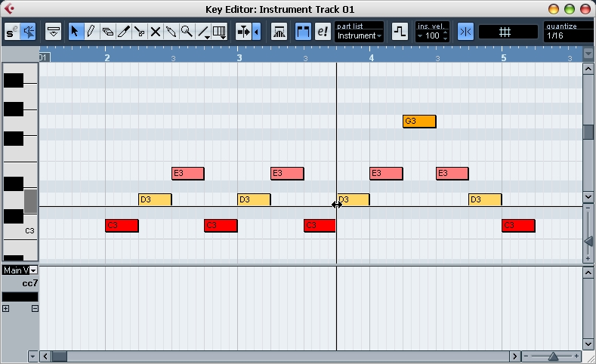
Task: Select the D3 note starting at bar 3
Action: coord(254,200)
